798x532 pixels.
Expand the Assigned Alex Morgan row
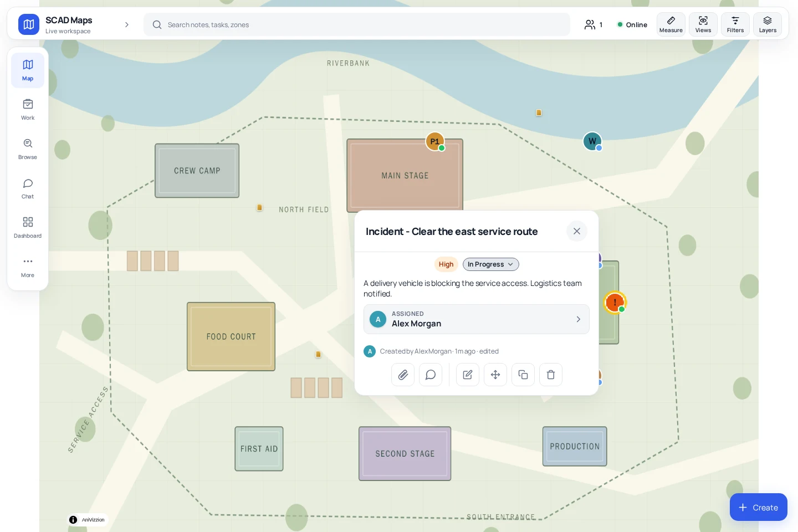(x=477, y=319)
